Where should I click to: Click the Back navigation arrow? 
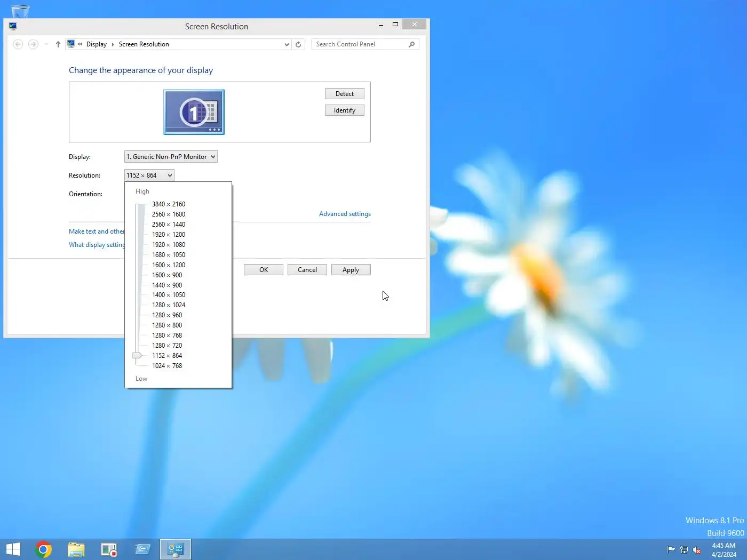click(x=18, y=44)
